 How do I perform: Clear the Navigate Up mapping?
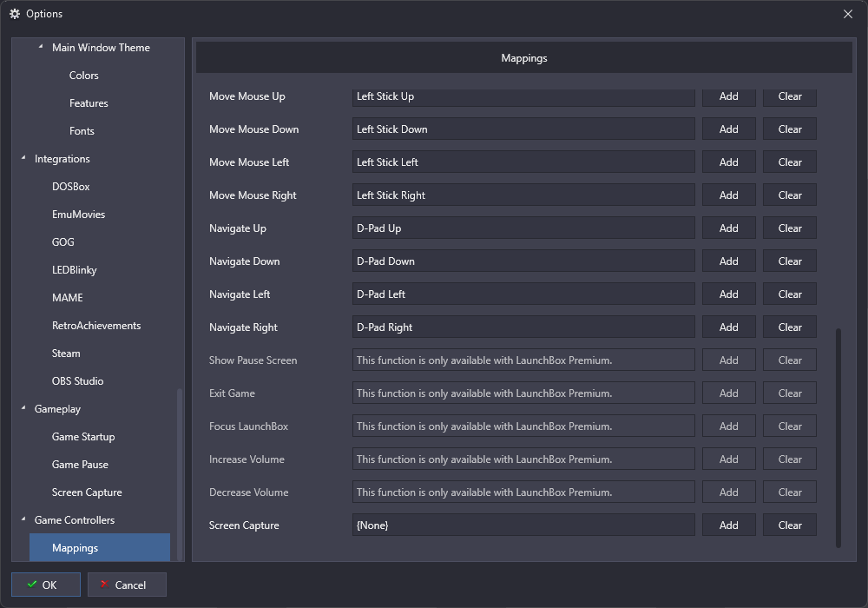[x=789, y=228]
